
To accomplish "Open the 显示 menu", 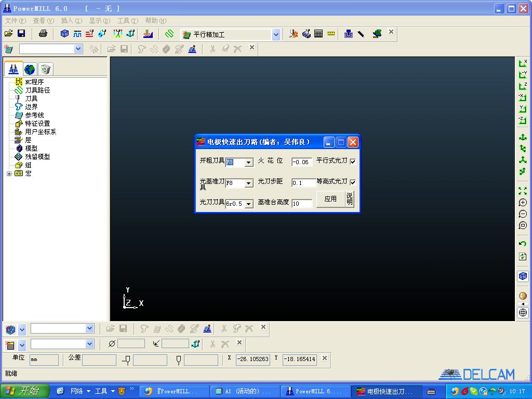I will [x=100, y=21].
